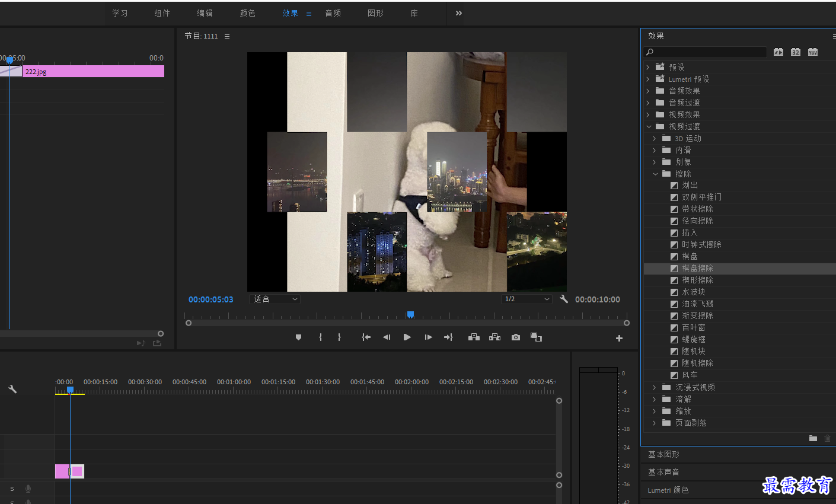Screen dimensions: 836x504
Task: Expand the 页面剥落 folder
Action: point(655,423)
